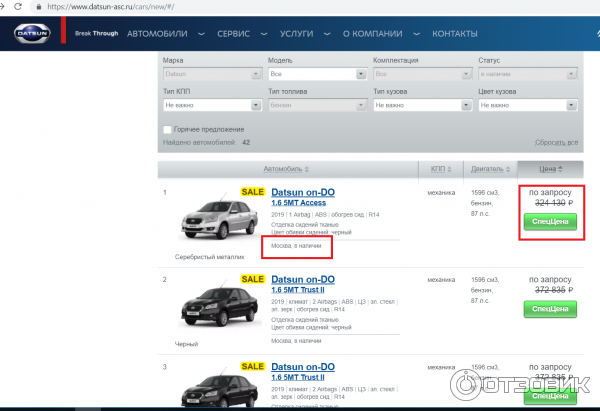The width and height of the screenshot is (600, 411).
Task: Open the Модель dropdown
Action: (x=313, y=74)
